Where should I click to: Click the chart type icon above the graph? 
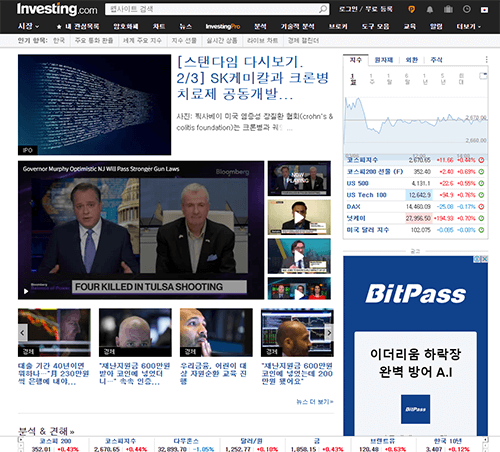pos(483,76)
